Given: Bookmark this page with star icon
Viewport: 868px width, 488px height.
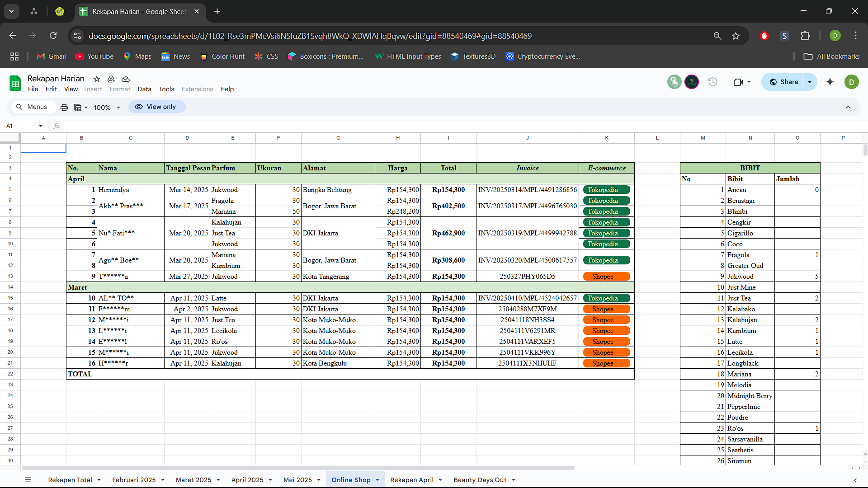Looking at the screenshot, I should click(736, 36).
